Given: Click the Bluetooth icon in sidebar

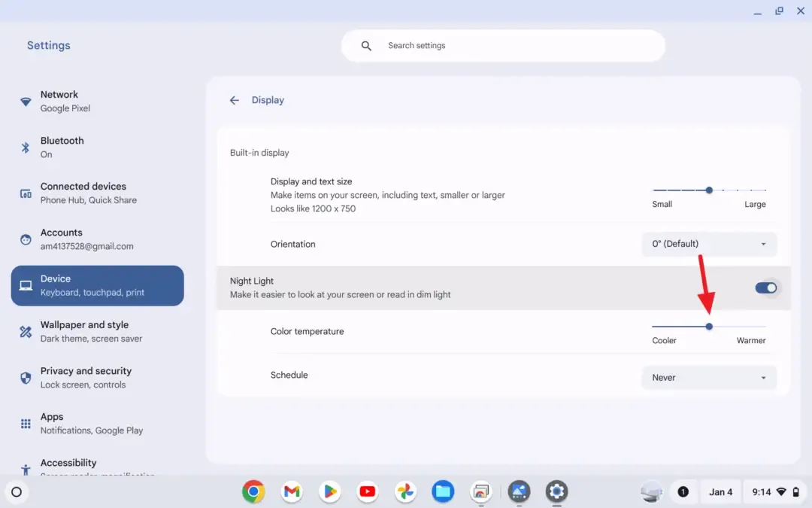Looking at the screenshot, I should [26, 148].
